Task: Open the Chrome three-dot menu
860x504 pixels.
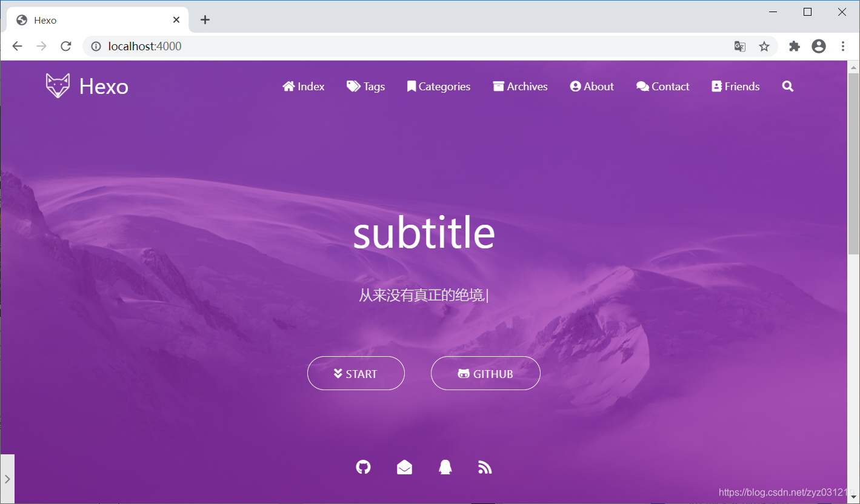Action: tap(843, 46)
